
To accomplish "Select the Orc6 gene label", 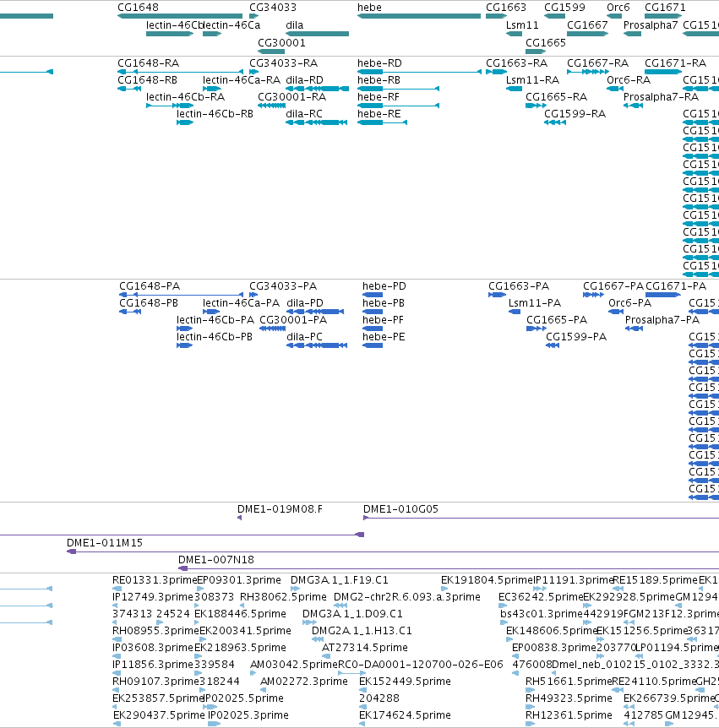I will point(618,8).
